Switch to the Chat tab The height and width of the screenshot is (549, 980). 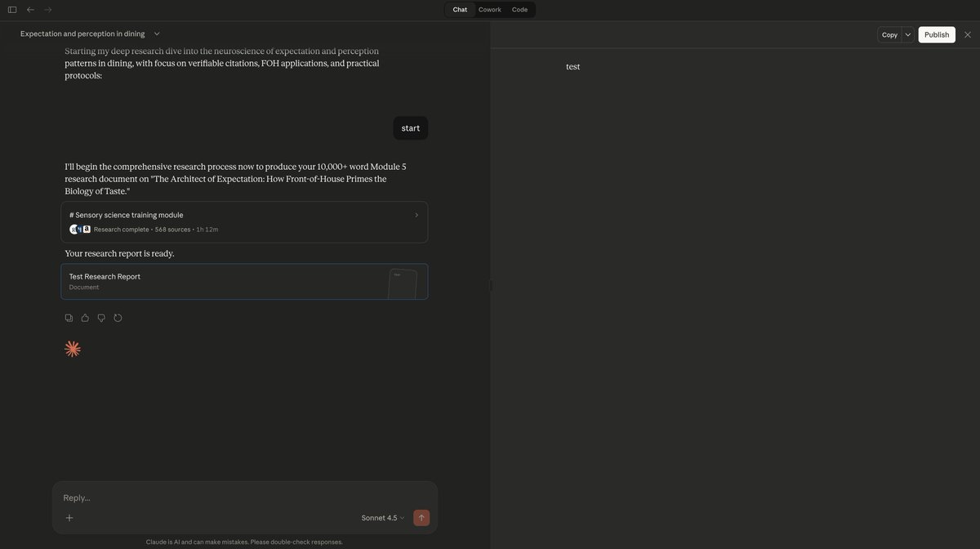tap(460, 10)
